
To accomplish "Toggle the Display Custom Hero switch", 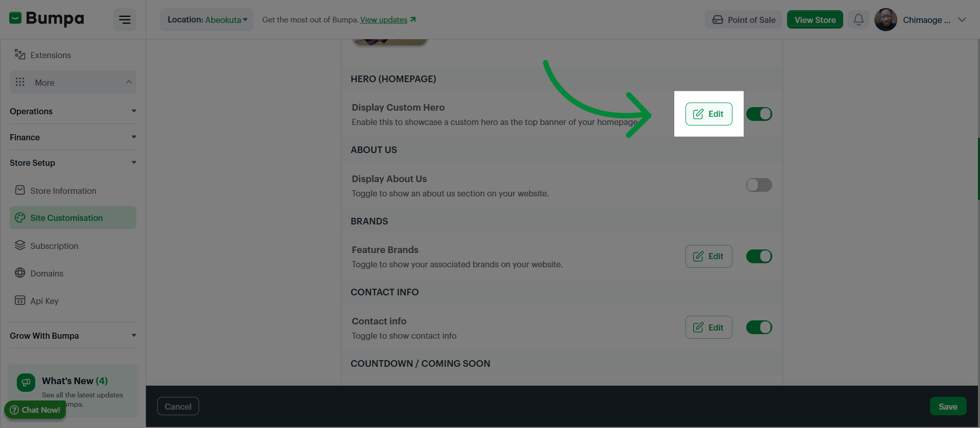I will click(x=759, y=114).
